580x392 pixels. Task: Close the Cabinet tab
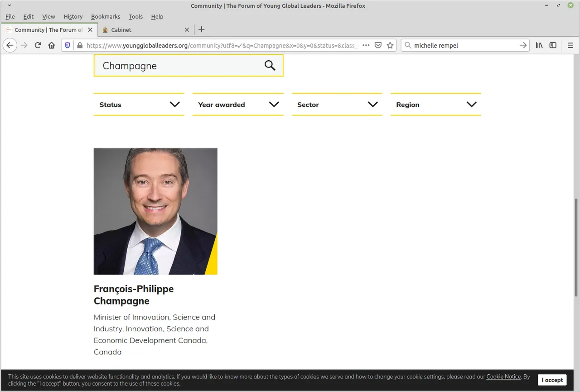pos(187,30)
